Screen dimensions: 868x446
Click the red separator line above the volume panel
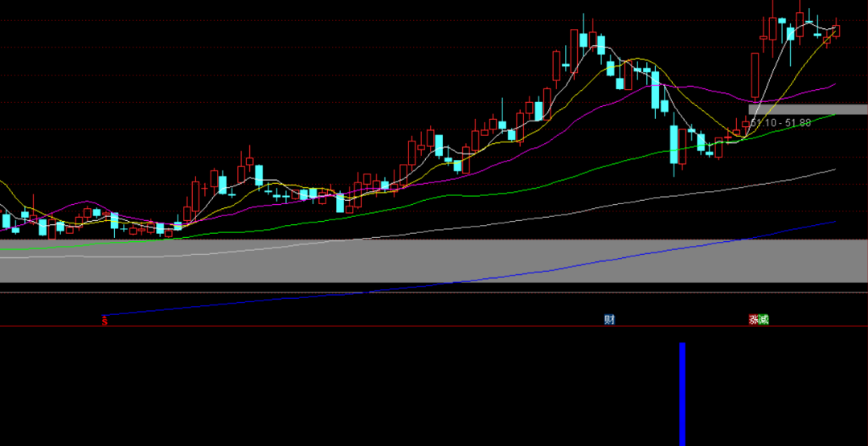pyautogui.click(x=402, y=325)
